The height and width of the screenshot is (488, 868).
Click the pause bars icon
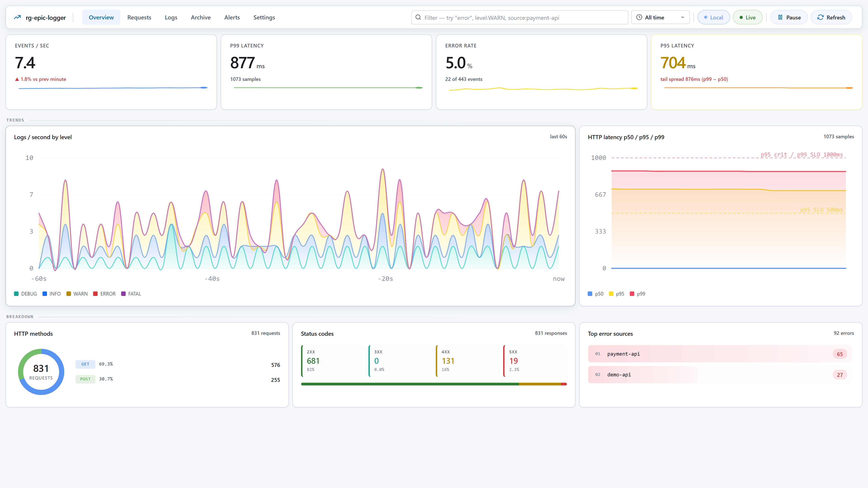[x=780, y=18]
